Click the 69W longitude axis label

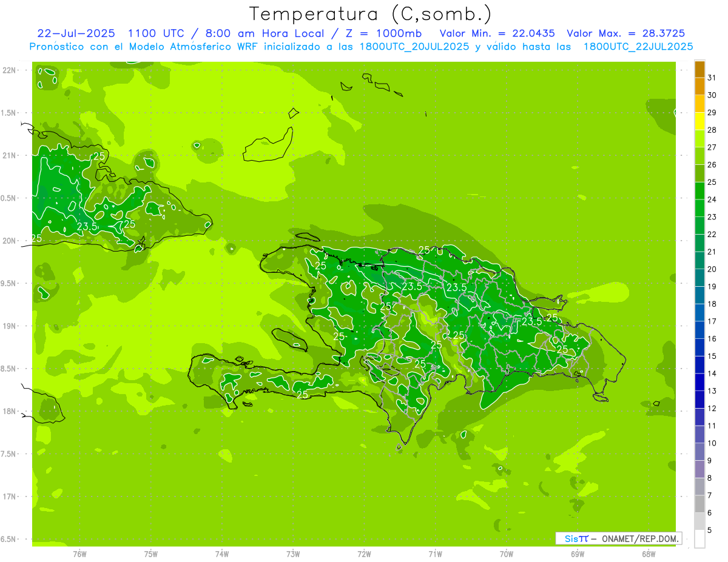(x=578, y=554)
